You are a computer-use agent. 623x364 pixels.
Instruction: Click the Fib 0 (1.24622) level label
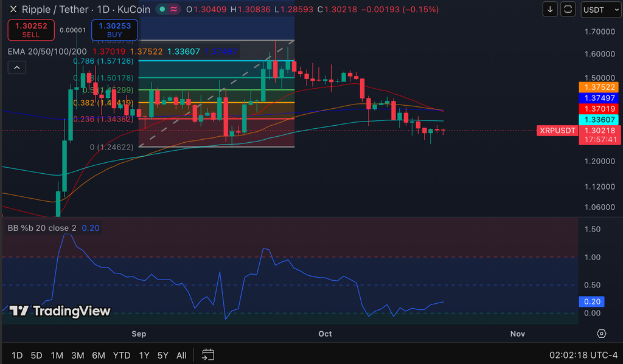coord(112,147)
